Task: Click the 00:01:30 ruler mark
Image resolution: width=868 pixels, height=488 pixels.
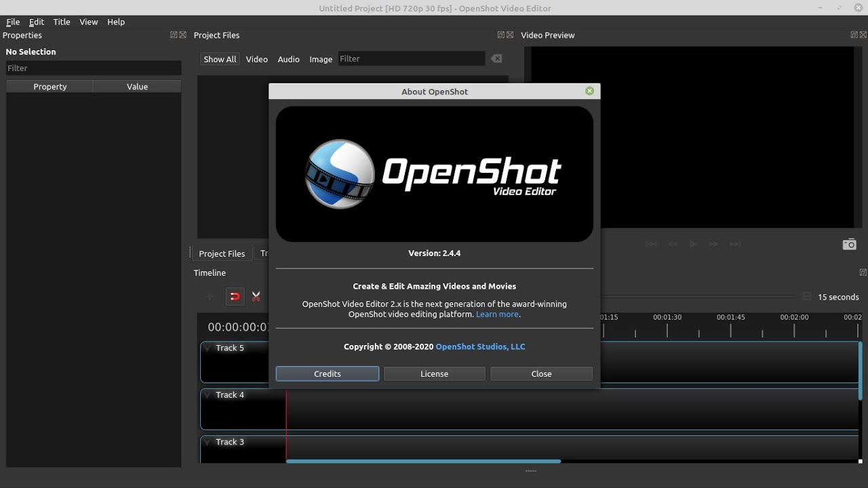Action: 667,317
